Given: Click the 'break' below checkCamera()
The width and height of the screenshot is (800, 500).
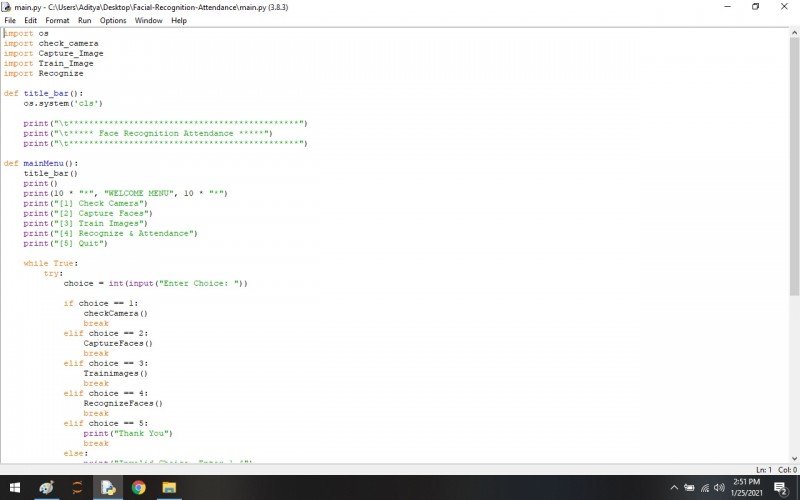Looking at the screenshot, I should pos(96,323).
